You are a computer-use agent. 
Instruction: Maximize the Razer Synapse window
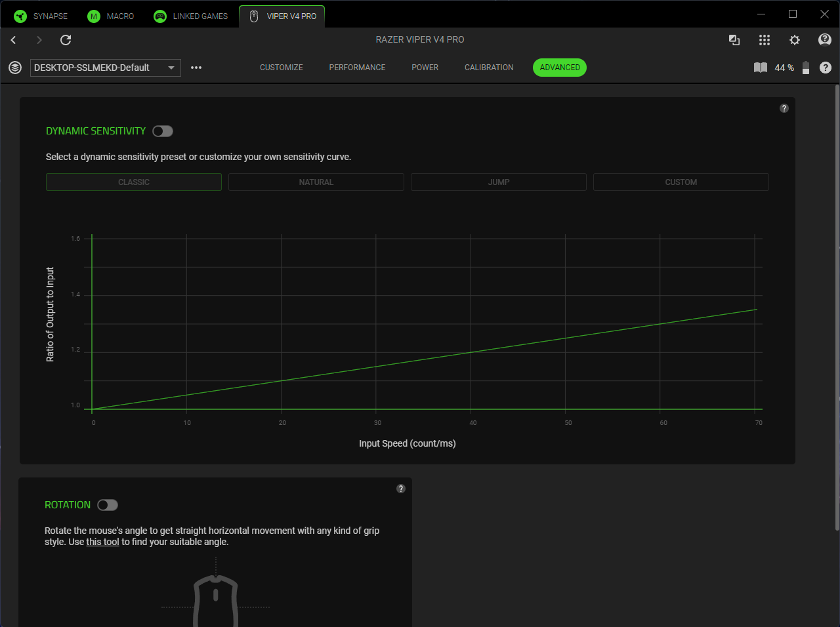pos(793,14)
